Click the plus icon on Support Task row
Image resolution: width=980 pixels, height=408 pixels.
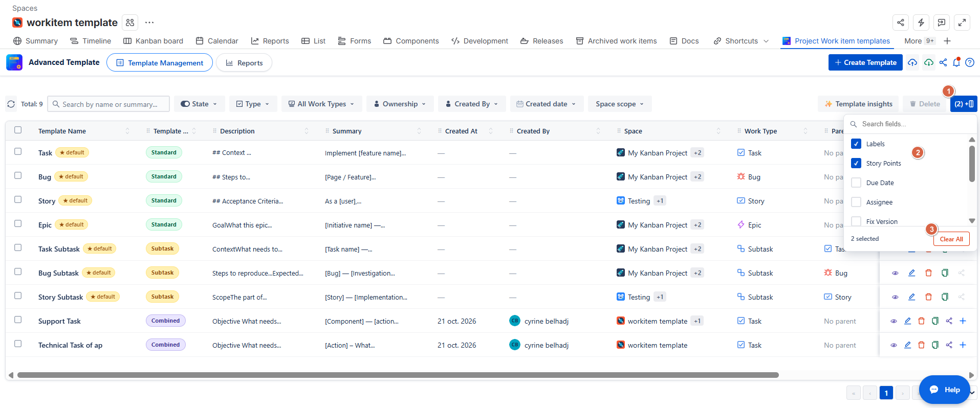[x=963, y=321]
